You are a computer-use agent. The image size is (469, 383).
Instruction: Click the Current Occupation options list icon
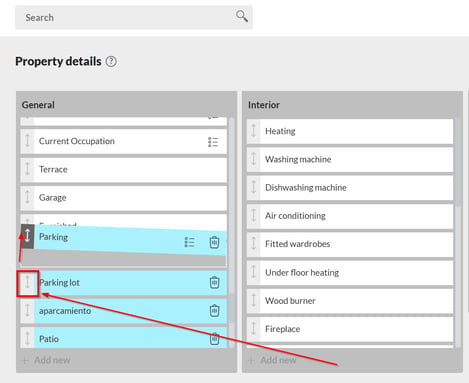(x=213, y=142)
